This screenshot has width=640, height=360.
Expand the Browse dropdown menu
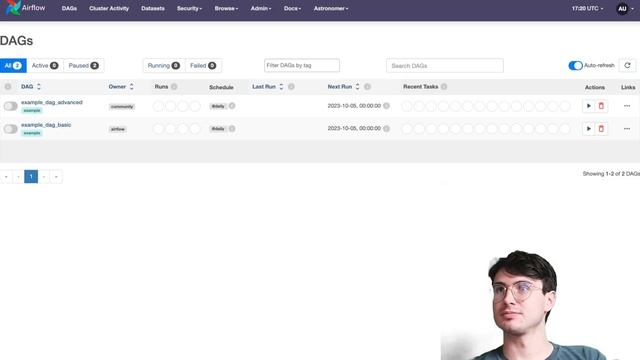[x=226, y=8]
